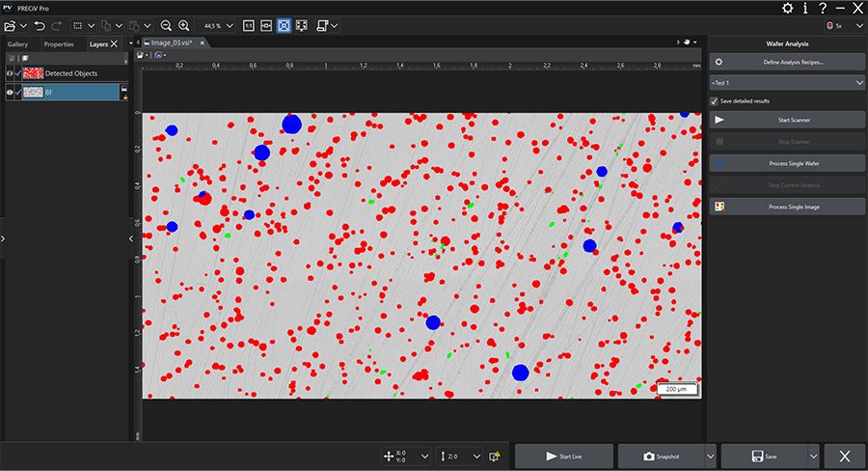
Task: Switch to the Gallery tab
Action: tap(18, 44)
